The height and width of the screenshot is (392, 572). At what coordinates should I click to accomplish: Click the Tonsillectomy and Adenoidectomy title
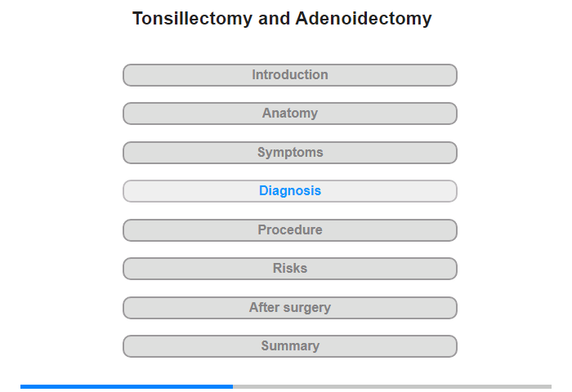point(282,18)
